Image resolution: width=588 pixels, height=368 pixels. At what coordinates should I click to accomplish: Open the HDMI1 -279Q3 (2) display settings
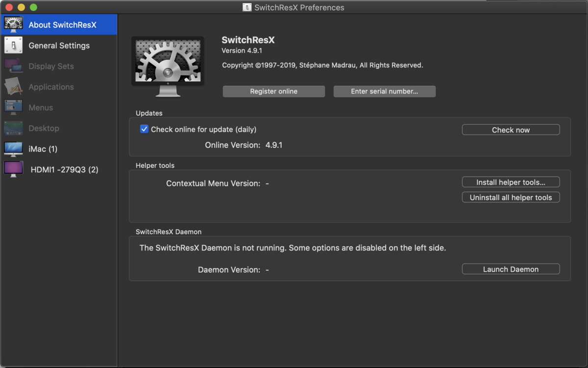(59, 169)
